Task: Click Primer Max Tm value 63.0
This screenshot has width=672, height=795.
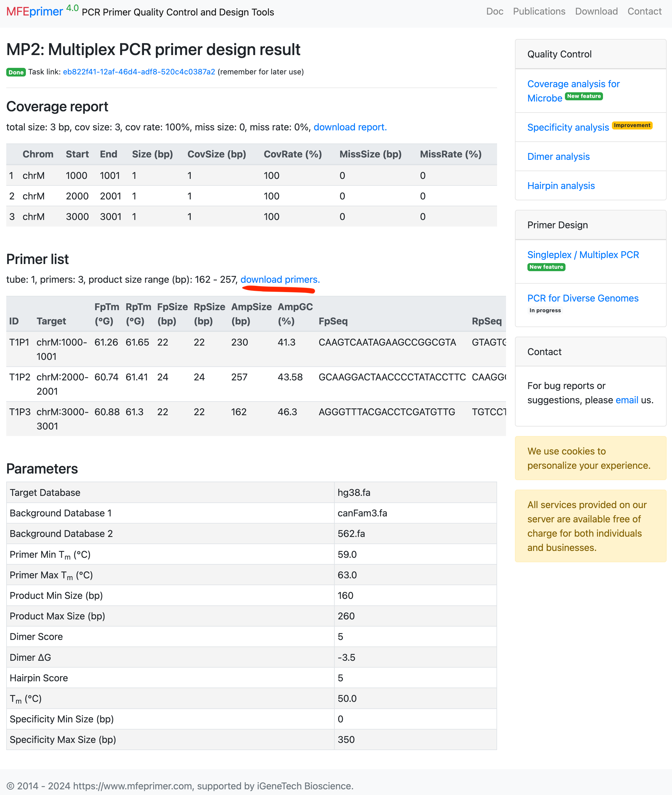Action: 347,575
